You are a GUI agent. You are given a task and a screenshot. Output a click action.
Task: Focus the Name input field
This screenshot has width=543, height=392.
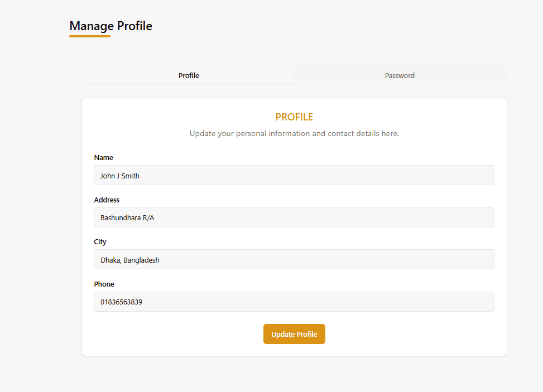pos(294,175)
